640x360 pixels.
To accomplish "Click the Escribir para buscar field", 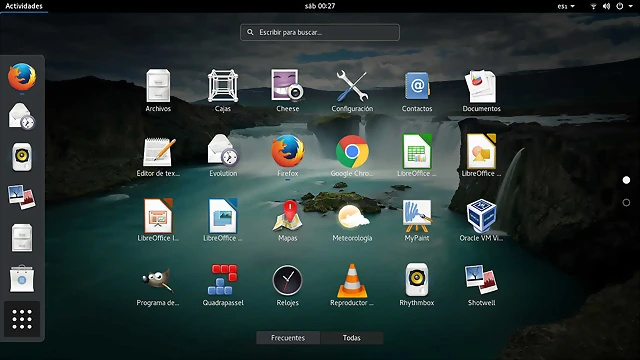I will [320, 32].
